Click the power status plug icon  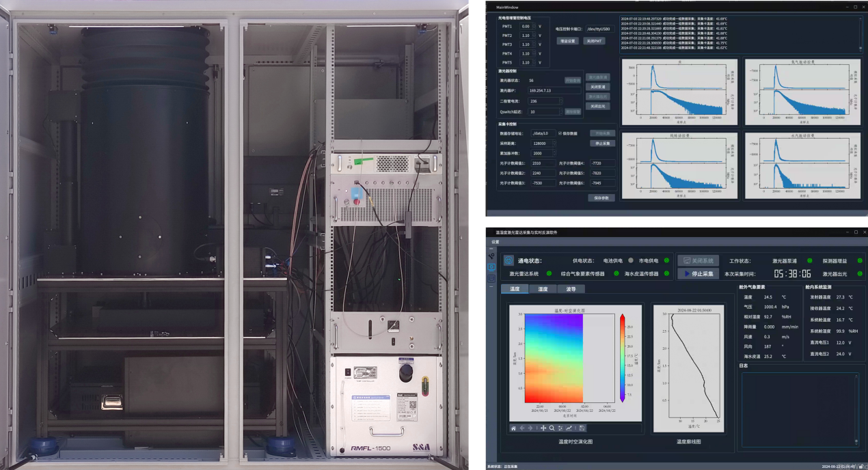point(508,260)
